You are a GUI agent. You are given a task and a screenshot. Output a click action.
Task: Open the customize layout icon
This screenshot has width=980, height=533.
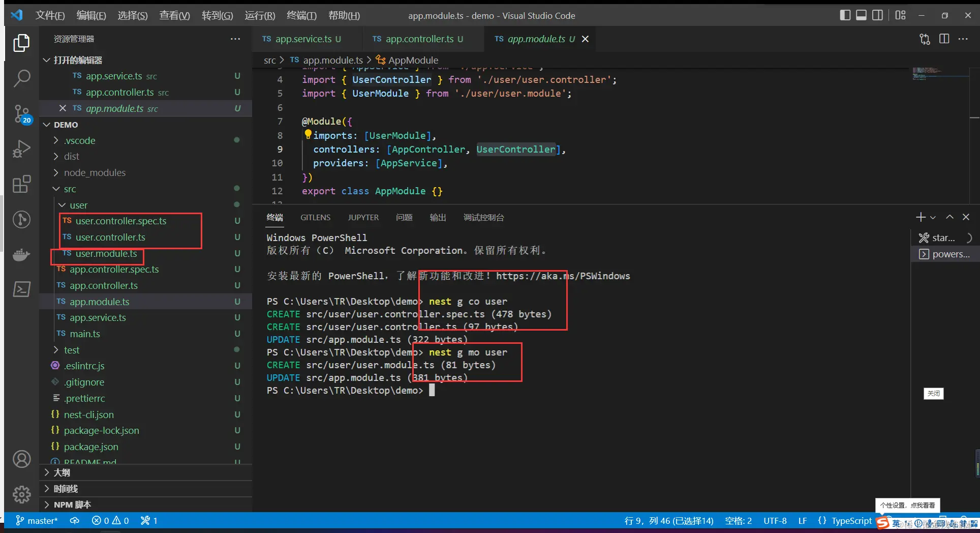tap(900, 15)
